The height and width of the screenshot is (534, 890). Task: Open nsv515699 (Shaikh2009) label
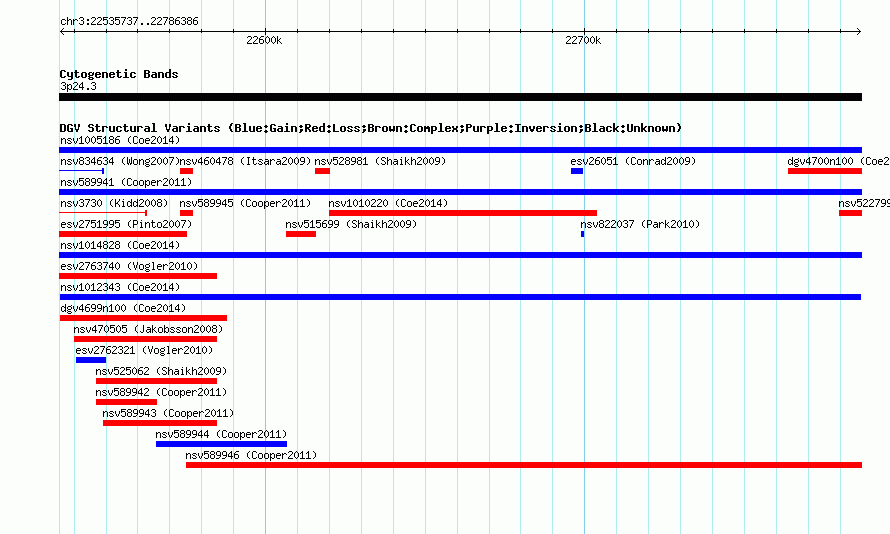(351, 224)
